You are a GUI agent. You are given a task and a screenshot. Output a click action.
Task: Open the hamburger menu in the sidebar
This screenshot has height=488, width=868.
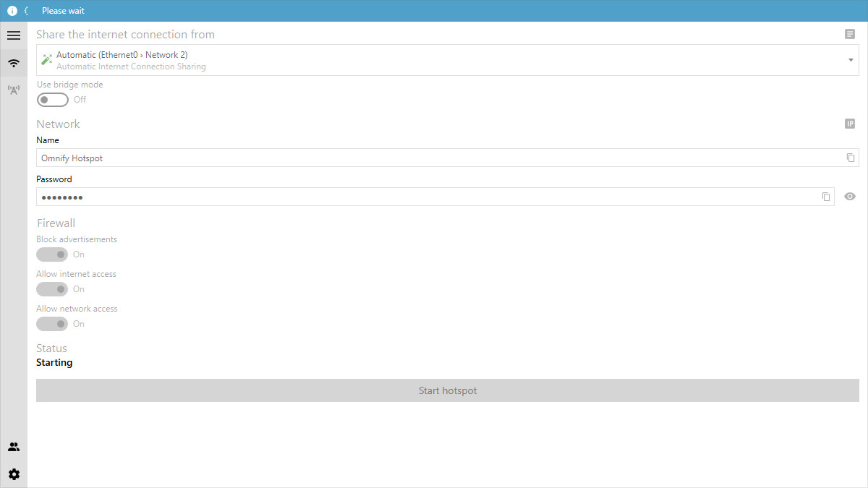point(14,35)
